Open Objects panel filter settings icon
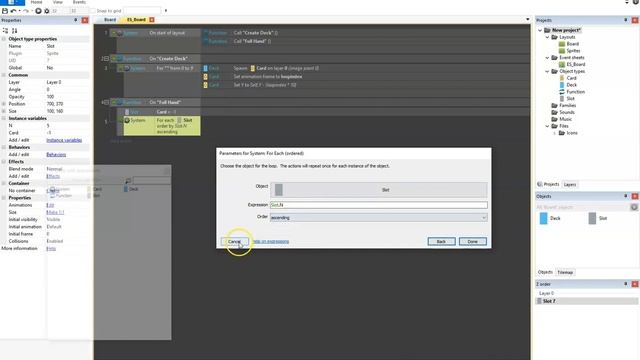The height and width of the screenshot is (360, 640). coord(634,207)
